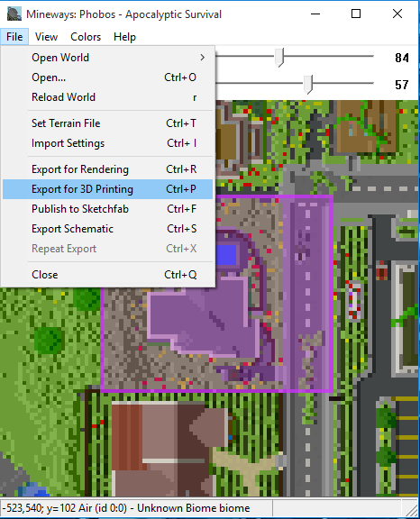420x519 pixels.
Task: Choose Open... from File menu
Action: click(x=107, y=77)
